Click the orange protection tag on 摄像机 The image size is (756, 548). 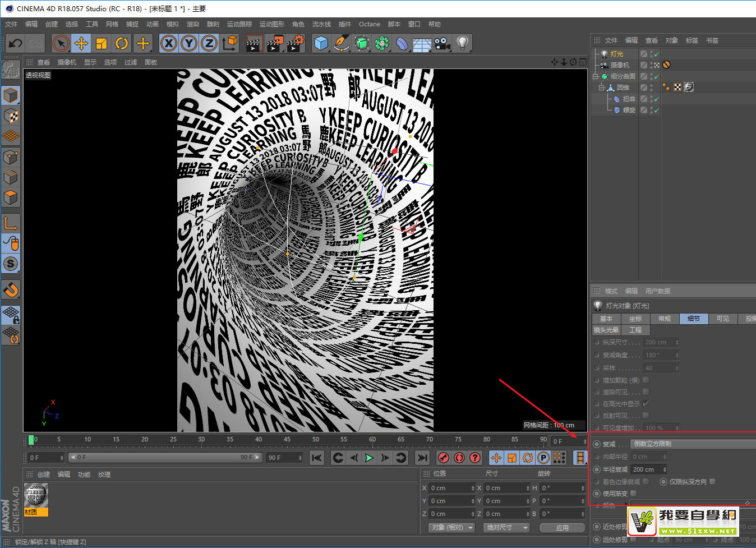tap(666, 65)
